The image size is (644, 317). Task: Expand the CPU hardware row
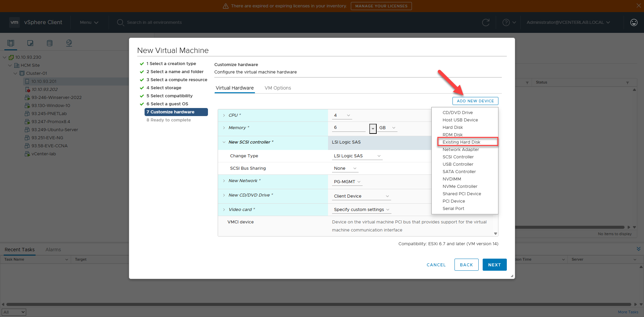click(x=224, y=115)
